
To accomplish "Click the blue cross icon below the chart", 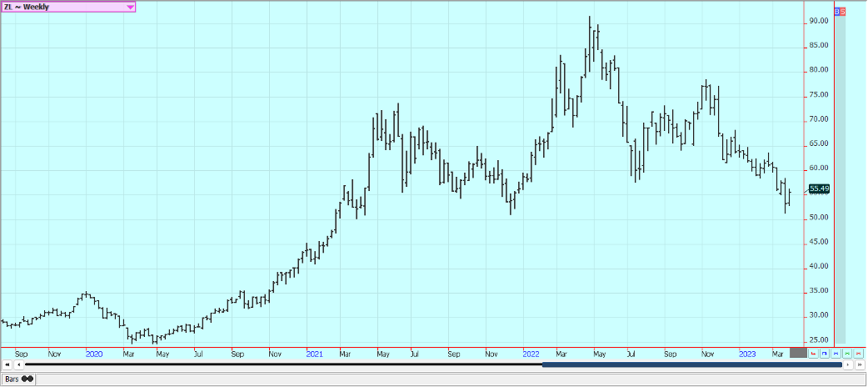I will 836,354.
